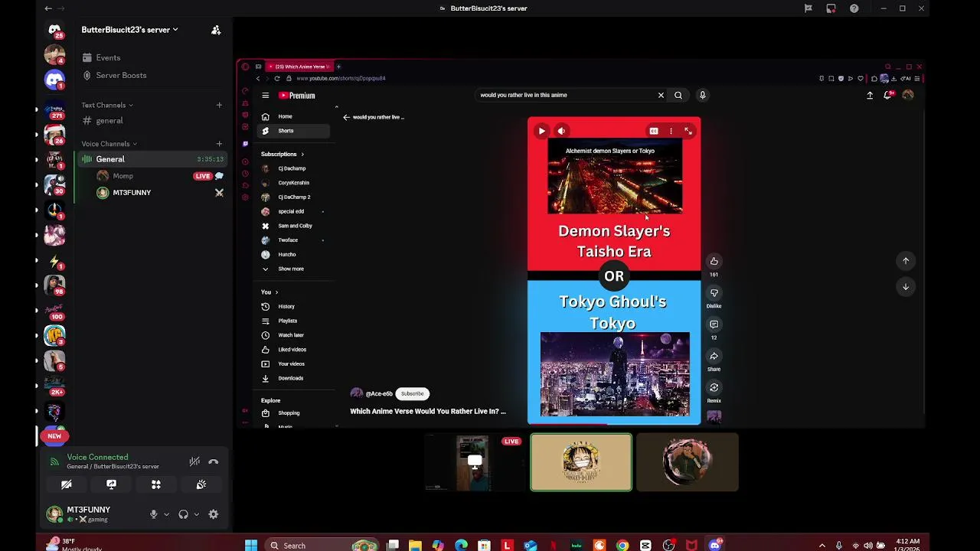
Task: Click the invite people icon beside server name
Action: click(x=216, y=30)
